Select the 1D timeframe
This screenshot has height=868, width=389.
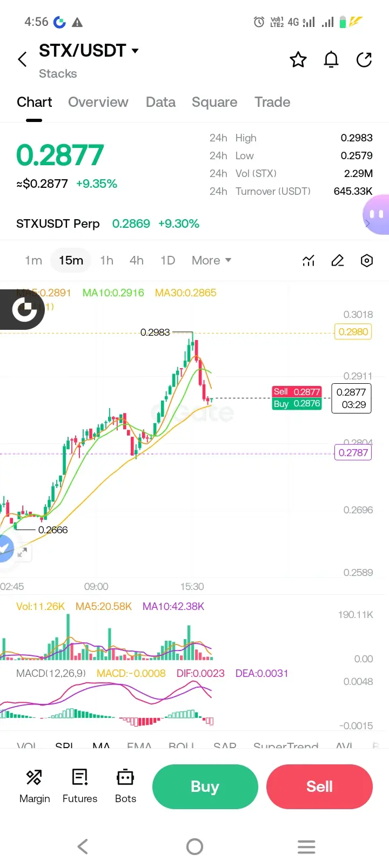[x=168, y=260]
